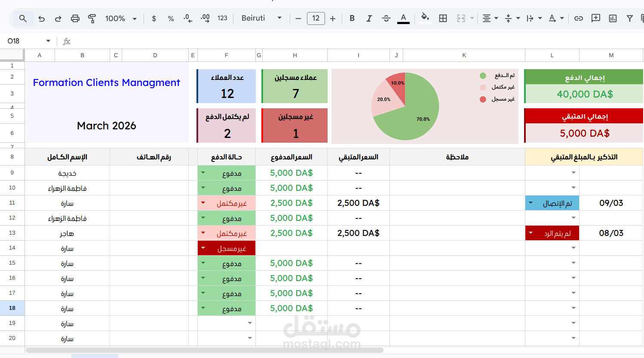Screen dimensions: 644x358
Task: Open the لم يتم الرد reminder dropdown
Action: 531,233
